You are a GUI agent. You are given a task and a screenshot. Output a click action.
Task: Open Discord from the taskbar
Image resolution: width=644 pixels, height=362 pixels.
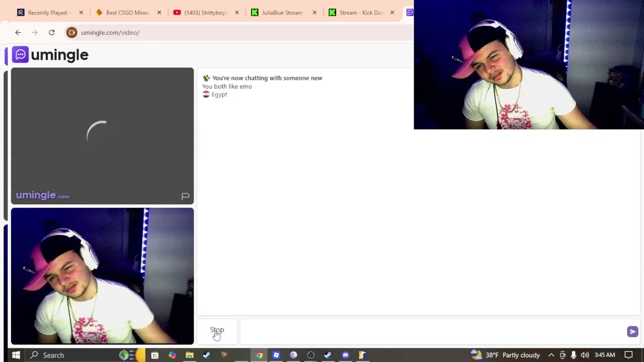(345, 355)
